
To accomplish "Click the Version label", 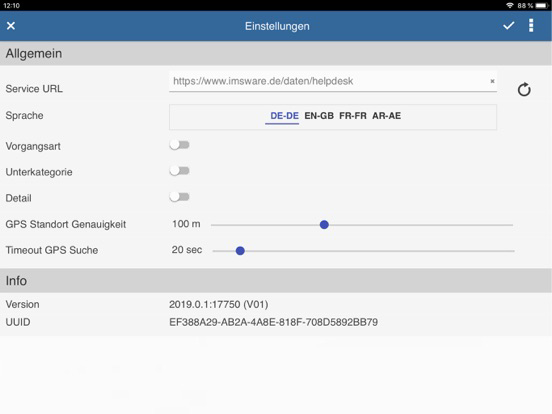I will pyautogui.click(x=22, y=305).
